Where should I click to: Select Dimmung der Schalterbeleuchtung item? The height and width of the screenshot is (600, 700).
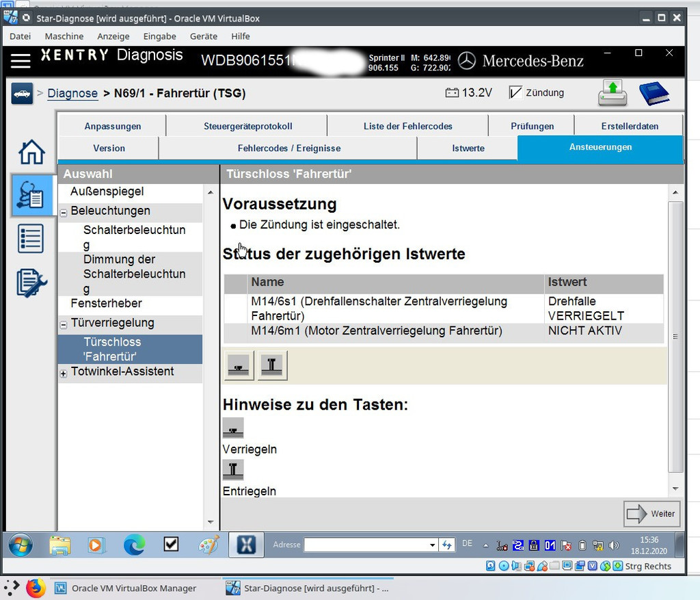pyautogui.click(x=131, y=274)
